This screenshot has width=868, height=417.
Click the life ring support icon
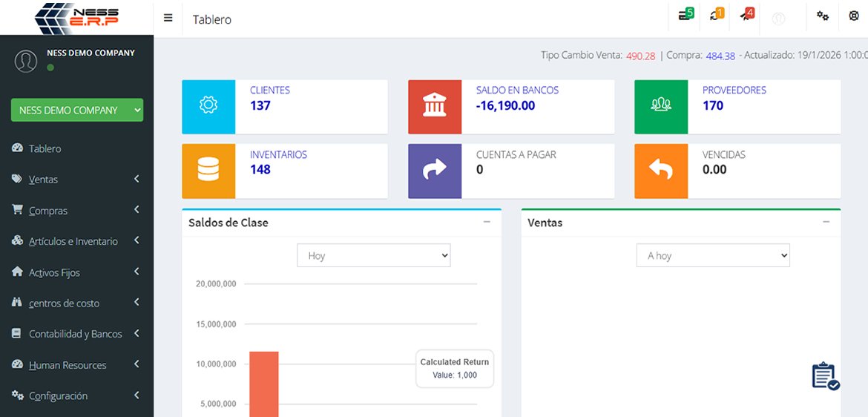(854, 16)
